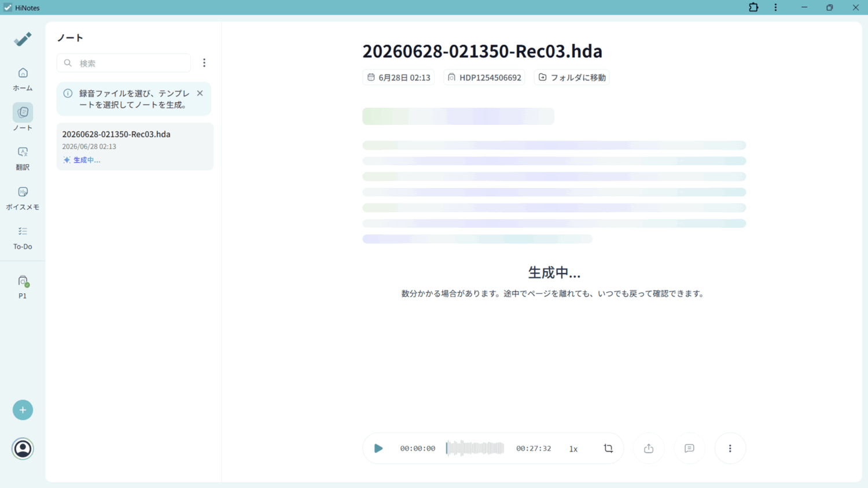Image resolution: width=868 pixels, height=488 pixels.
Task: Change the 1x playback speed
Action: pos(573,449)
